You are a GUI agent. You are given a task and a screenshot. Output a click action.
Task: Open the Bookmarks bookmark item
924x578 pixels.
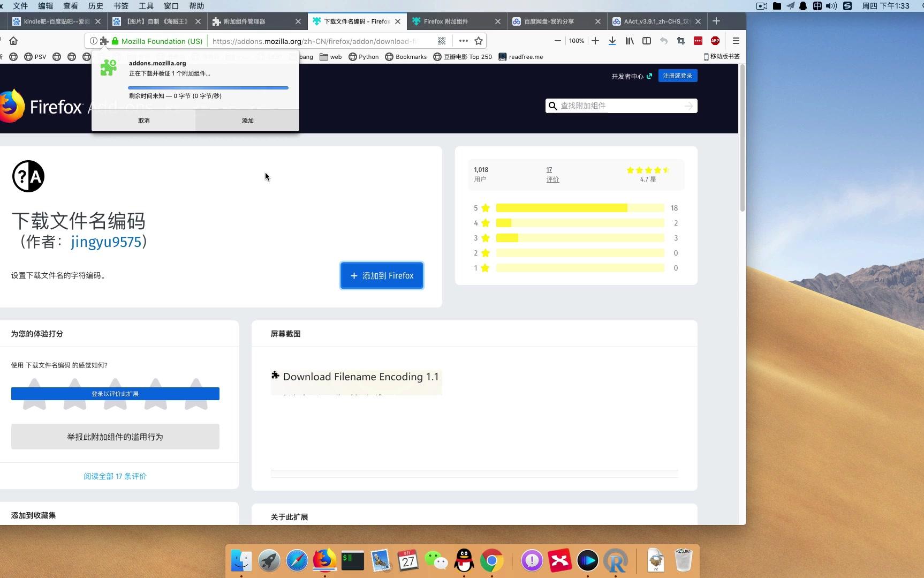coord(406,57)
